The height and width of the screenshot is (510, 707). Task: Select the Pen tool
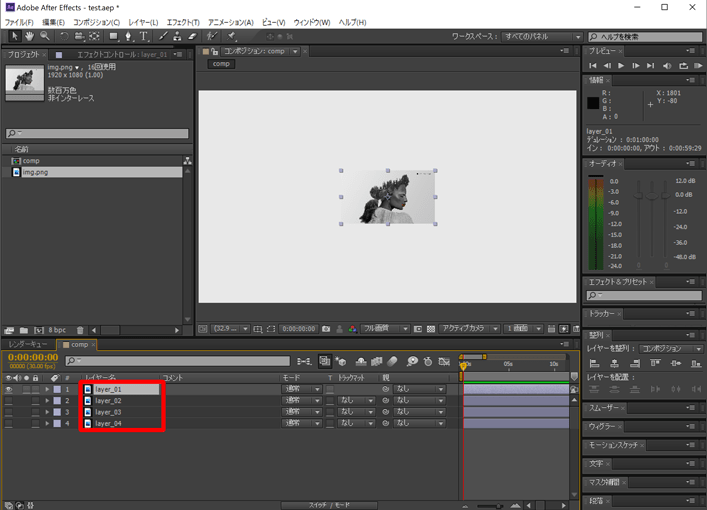(129, 36)
